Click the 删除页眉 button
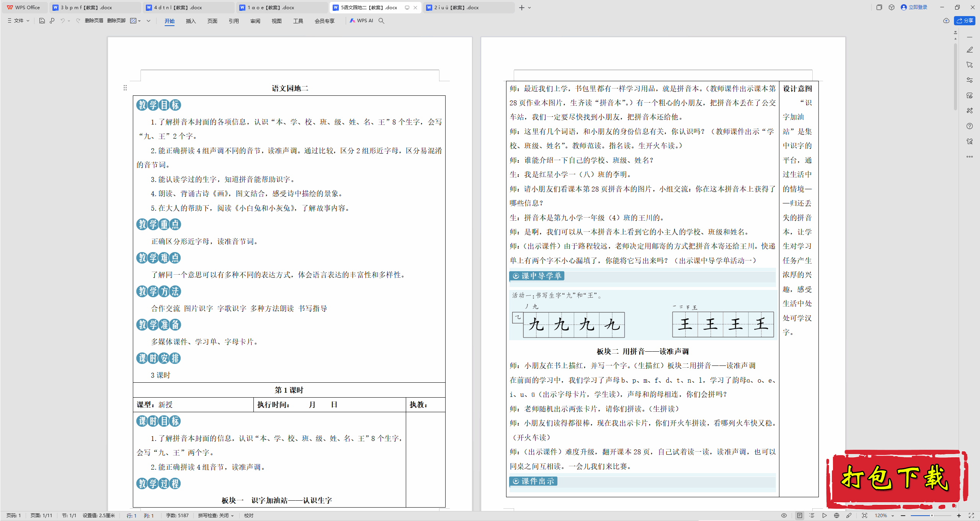Viewport: 980px width, 521px height. (x=94, y=21)
